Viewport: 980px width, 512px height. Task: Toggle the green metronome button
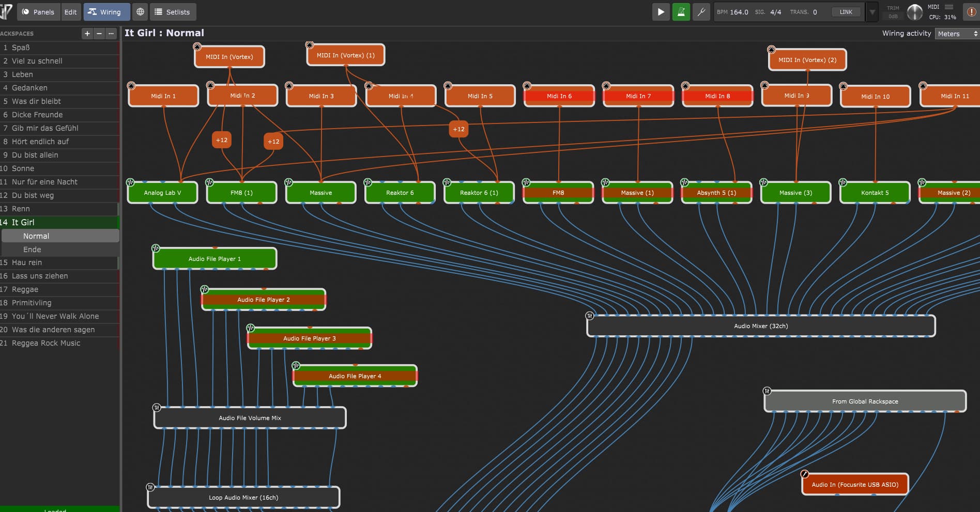[681, 12]
